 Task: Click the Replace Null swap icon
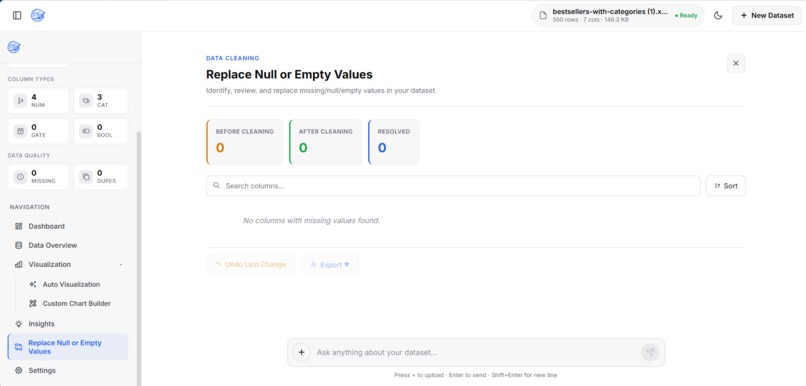(19, 347)
